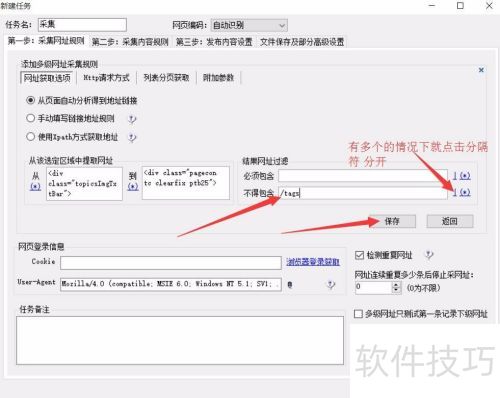Select the manual link address rule radio button
The width and height of the screenshot is (500, 398).
(30, 118)
